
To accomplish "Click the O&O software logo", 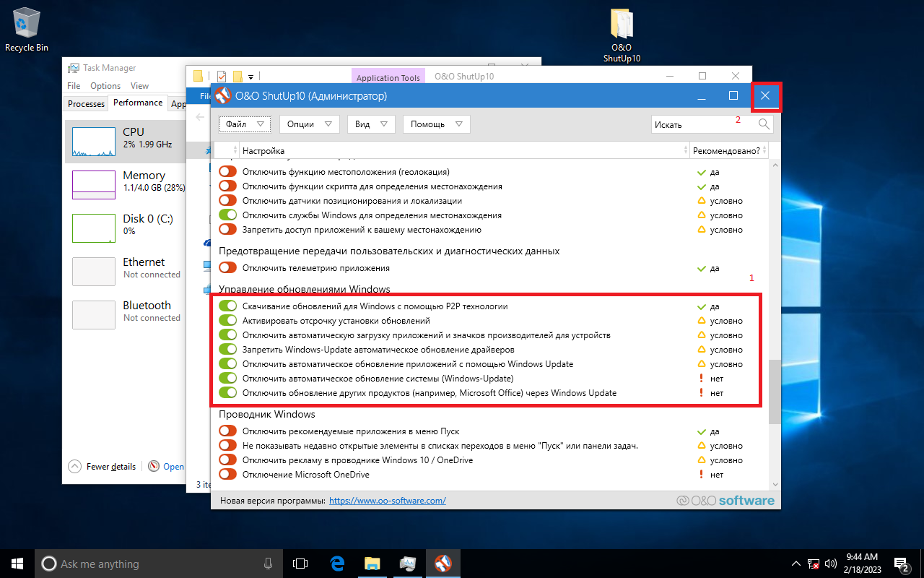I will tap(725, 500).
